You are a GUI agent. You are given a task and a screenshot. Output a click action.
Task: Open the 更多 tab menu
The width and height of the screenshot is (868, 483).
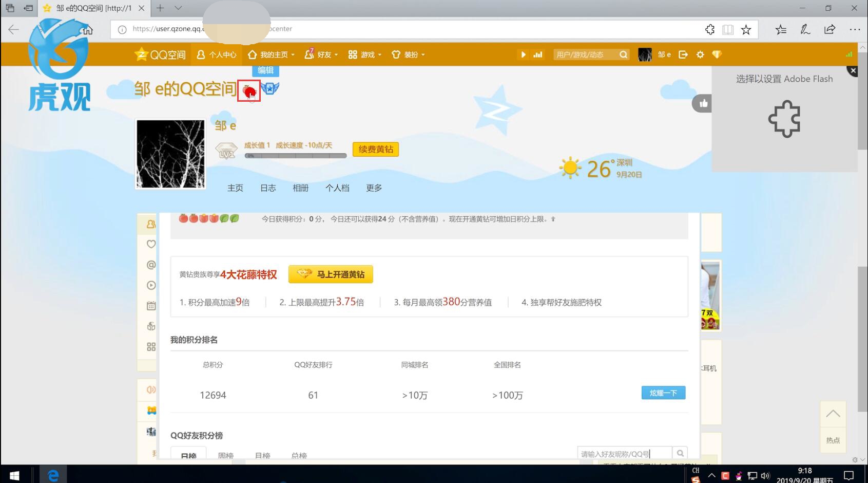click(374, 188)
